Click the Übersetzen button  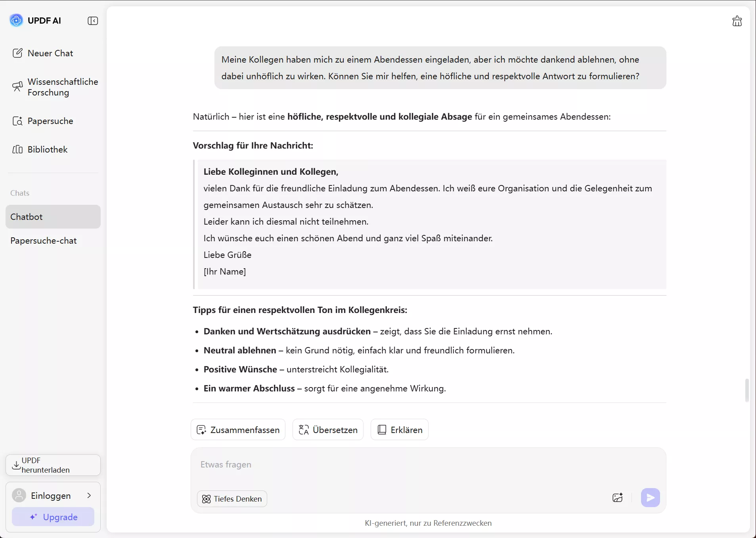click(328, 430)
